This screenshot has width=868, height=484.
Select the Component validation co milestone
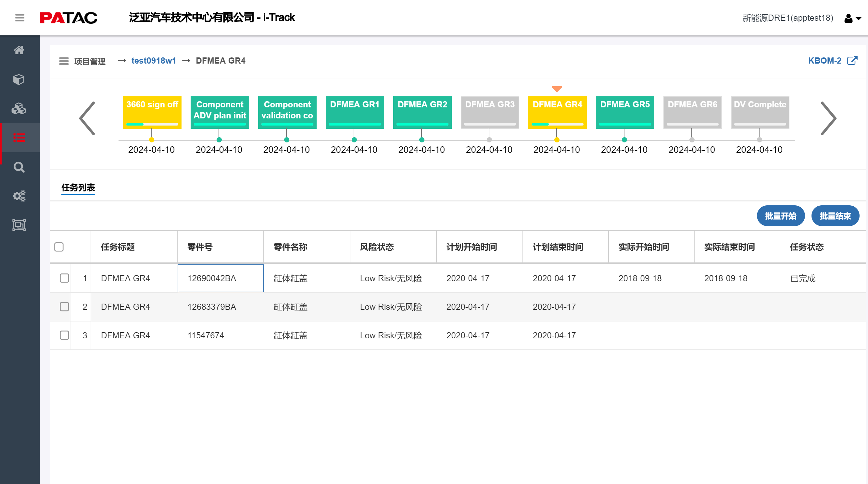pos(287,113)
